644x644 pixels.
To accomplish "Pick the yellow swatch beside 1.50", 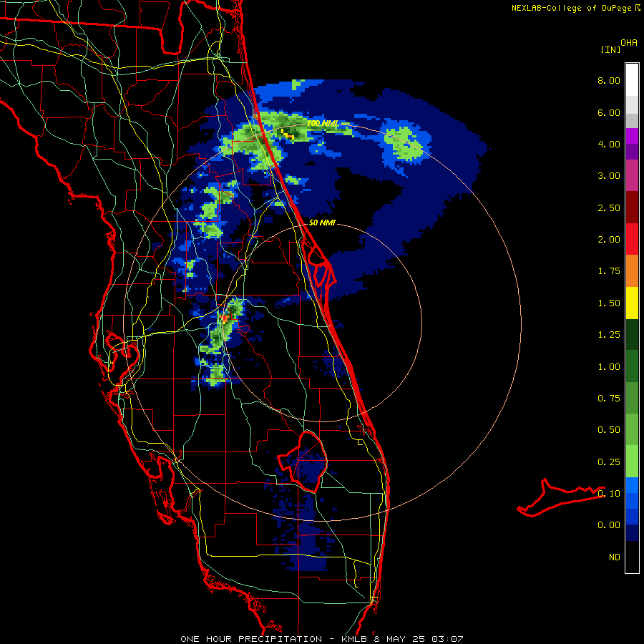I will 632,303.
